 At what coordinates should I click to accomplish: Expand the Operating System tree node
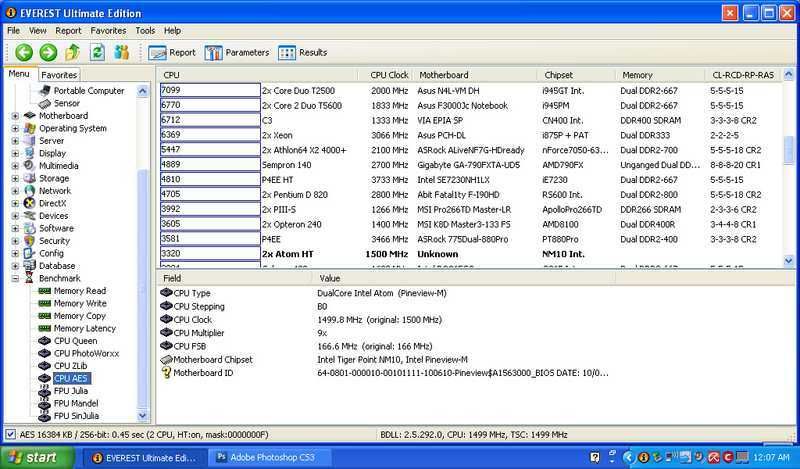pos(15,129)
